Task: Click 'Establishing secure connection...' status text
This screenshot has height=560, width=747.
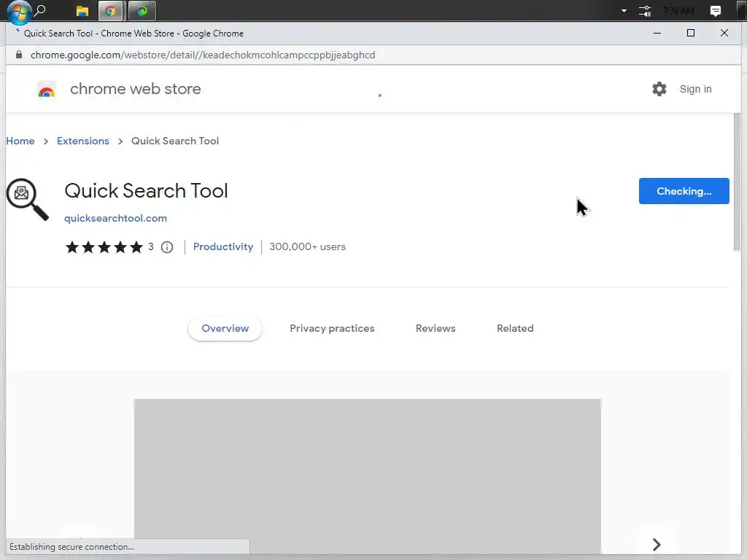Action: tap(72, 547)
